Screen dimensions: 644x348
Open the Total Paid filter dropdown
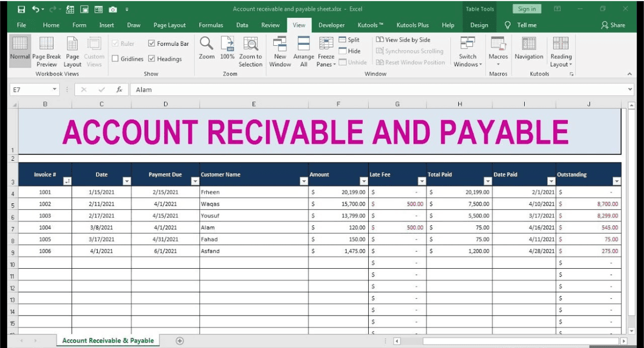click(x=487, y=181)
